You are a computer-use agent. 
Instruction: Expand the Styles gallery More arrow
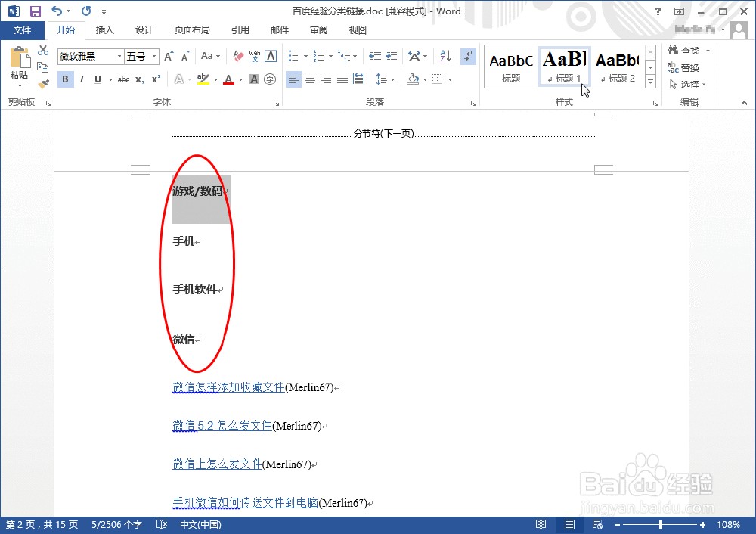point(650,82)
